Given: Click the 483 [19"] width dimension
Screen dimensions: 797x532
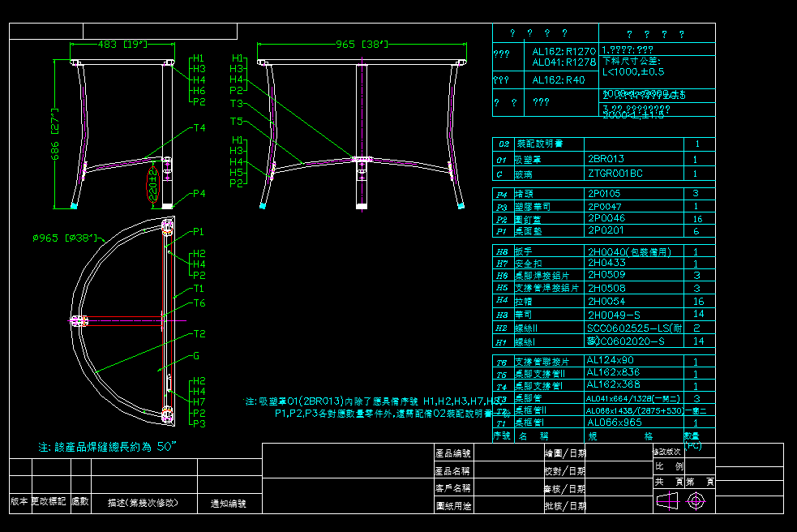Looking at the screenshot, I should coord(122,45).
